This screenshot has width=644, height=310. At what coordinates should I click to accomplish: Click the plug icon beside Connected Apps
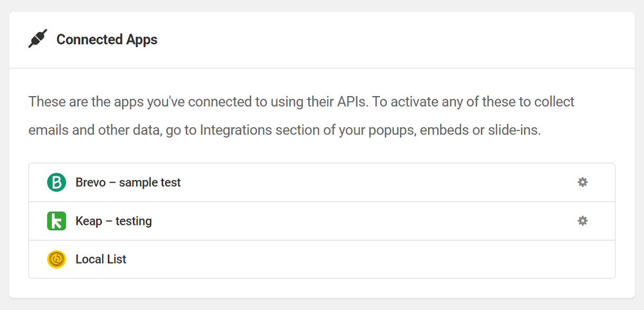pyautogui.click(x=37, y=39)
